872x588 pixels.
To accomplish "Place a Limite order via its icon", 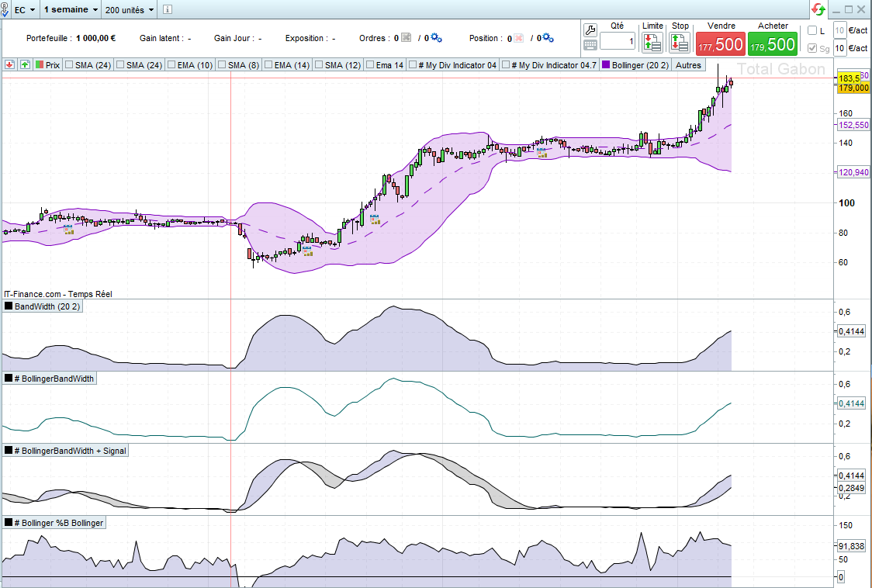I will (652, 43).
